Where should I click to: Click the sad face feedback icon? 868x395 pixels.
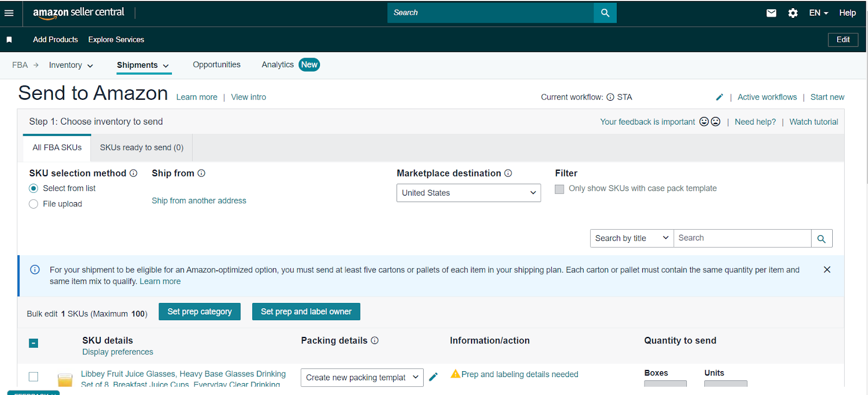[716, 121]
